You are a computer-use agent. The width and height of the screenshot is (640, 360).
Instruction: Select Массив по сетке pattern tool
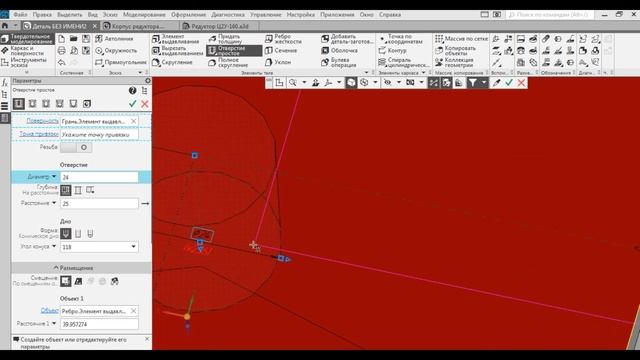(x=461, y=39)
